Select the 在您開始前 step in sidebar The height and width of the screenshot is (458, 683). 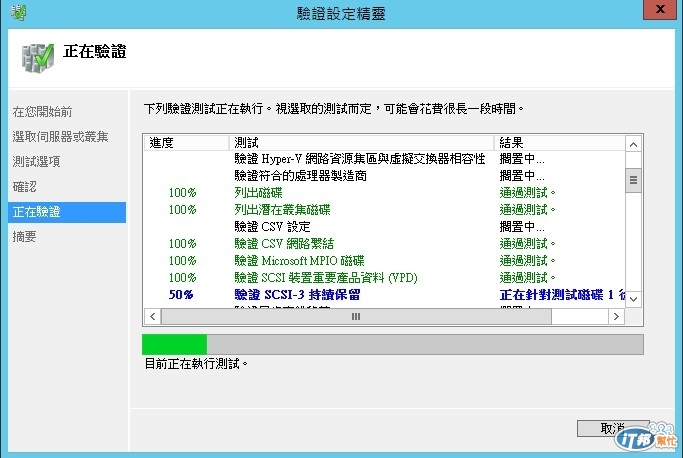42,112
